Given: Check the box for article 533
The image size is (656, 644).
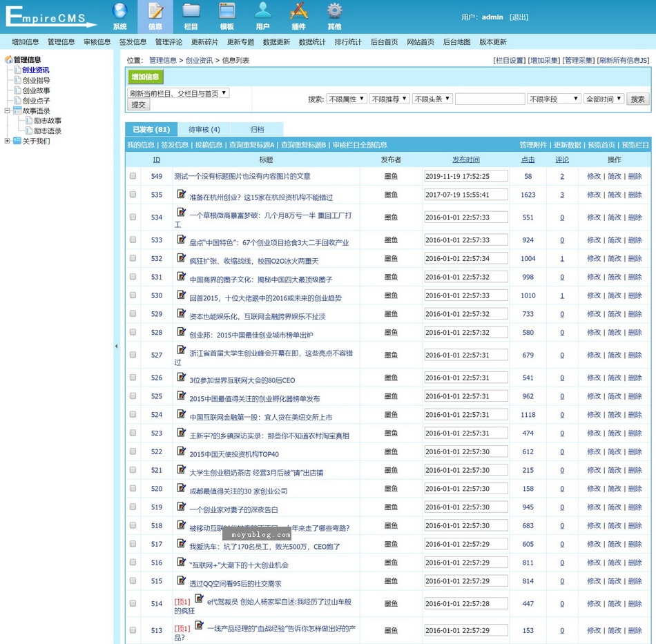Looking at the screenshot, I should [133, 240].
